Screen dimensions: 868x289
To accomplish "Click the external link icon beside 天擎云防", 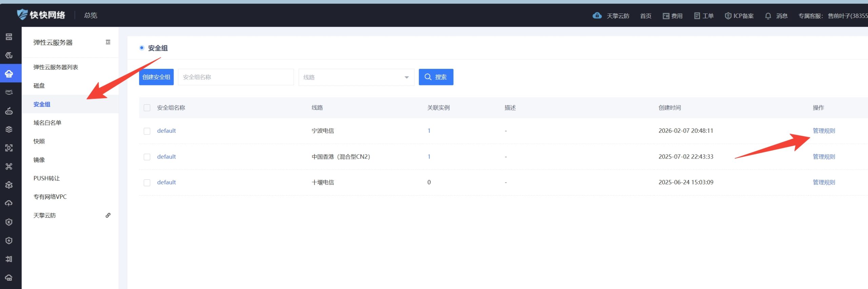I will click(108, 215).
